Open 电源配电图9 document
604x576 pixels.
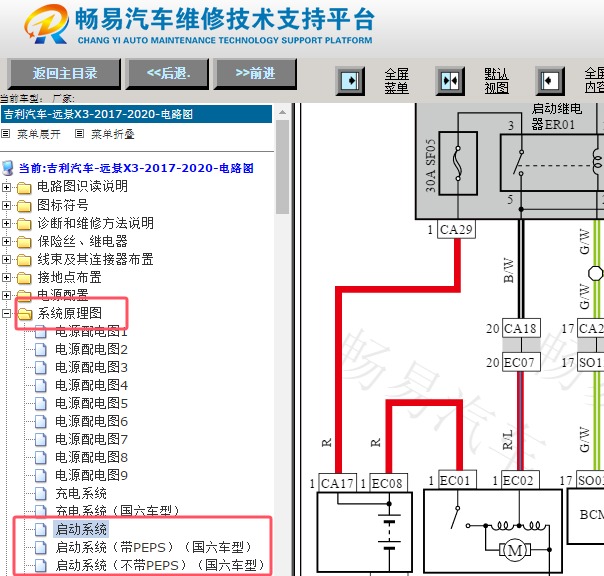click(91, 475)
